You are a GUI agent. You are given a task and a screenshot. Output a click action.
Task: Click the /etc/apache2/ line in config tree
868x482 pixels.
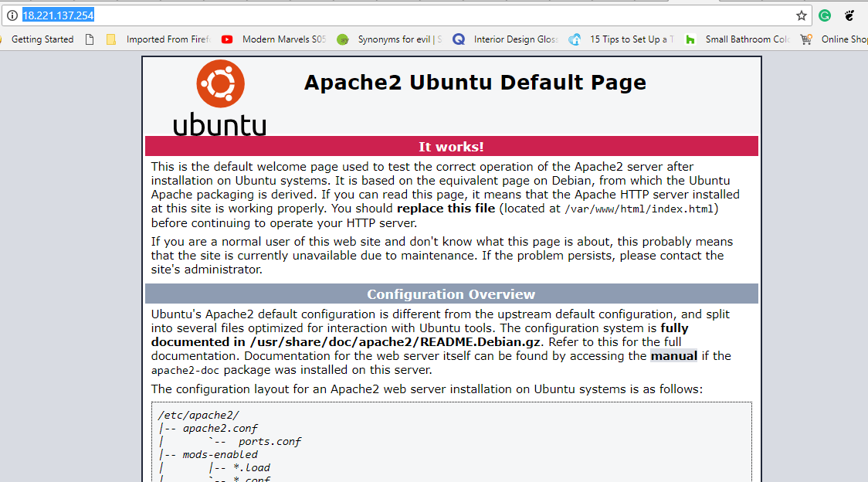point(198,415)
